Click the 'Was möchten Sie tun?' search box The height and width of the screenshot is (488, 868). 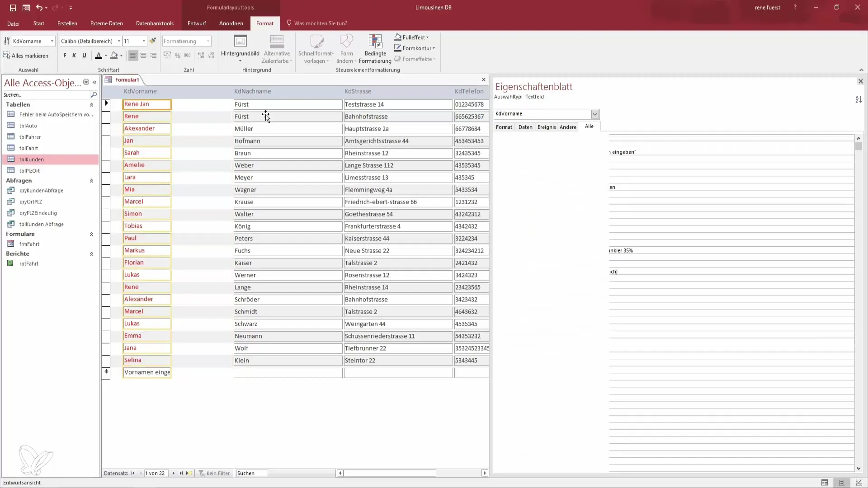[321, 23]
